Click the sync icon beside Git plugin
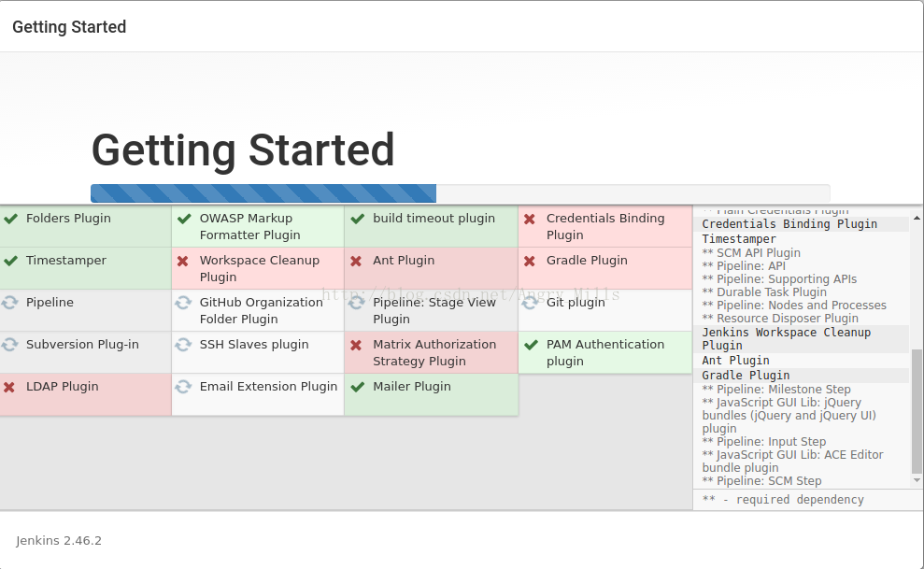This screenshot has width=924, height=569. (530, 303)
